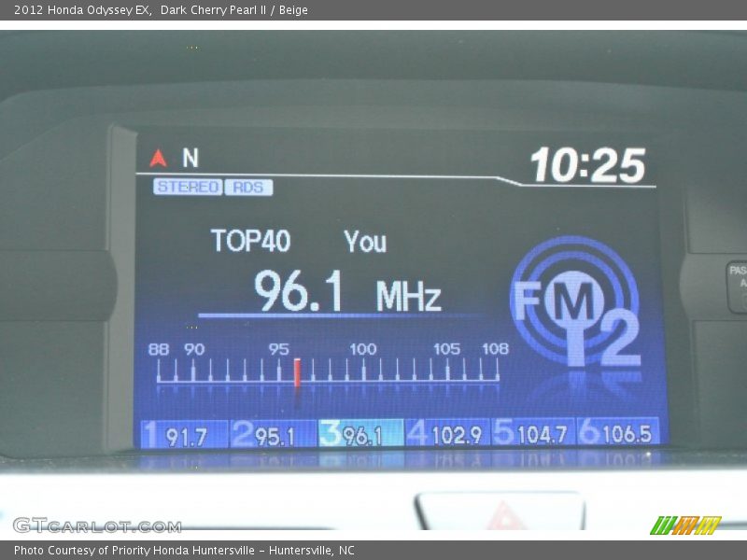This screenshot has height=560, width=747.
Task: Click the 10:25 clock display
Action: (x=588, y=165)
